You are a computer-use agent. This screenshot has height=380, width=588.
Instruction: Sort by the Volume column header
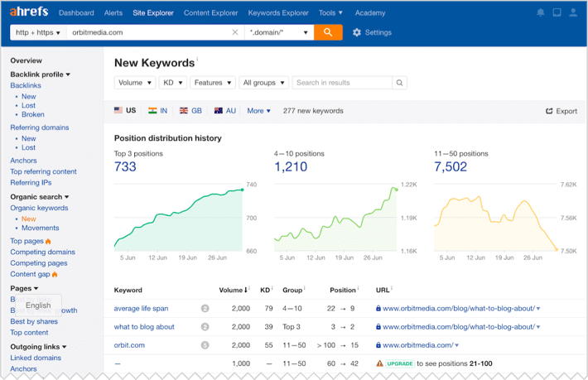233,290
